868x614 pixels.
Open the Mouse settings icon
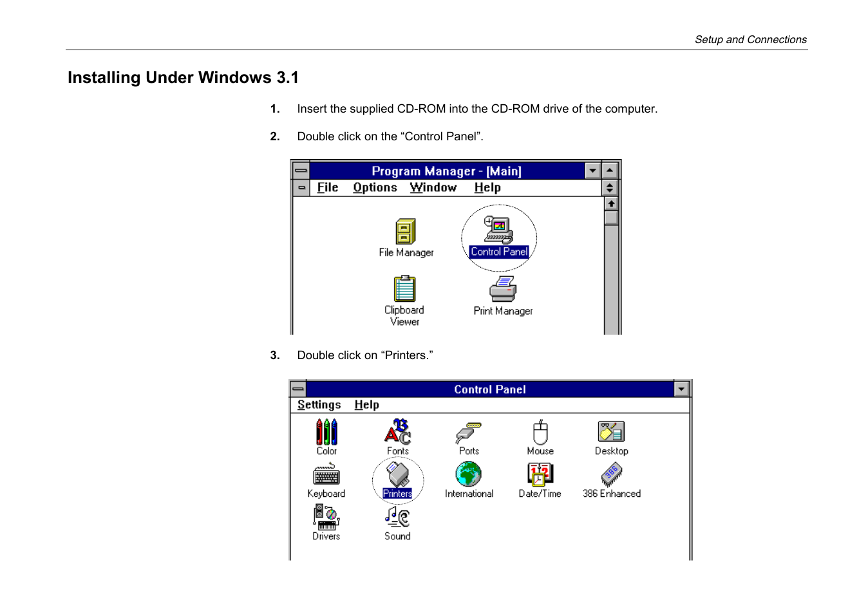pos(540,432)
